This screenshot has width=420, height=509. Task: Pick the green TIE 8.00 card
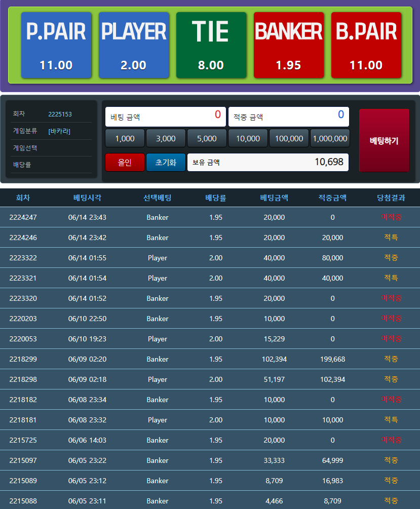click(211, 45)
